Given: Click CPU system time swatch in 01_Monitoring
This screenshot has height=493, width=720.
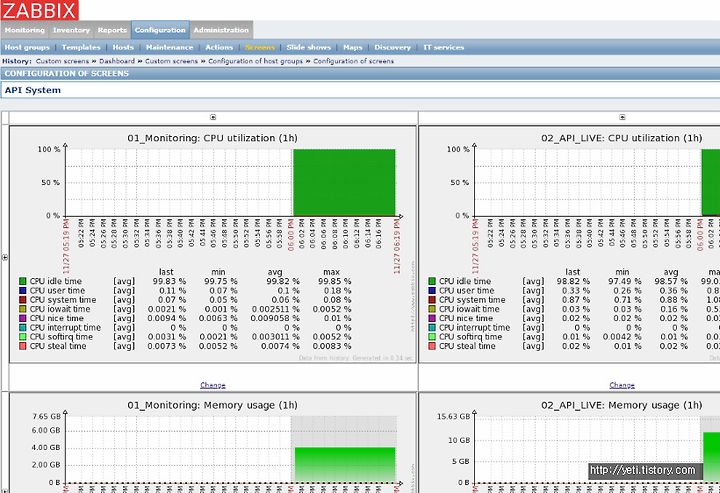Looking at the screenshot, I should pos(23,300).
